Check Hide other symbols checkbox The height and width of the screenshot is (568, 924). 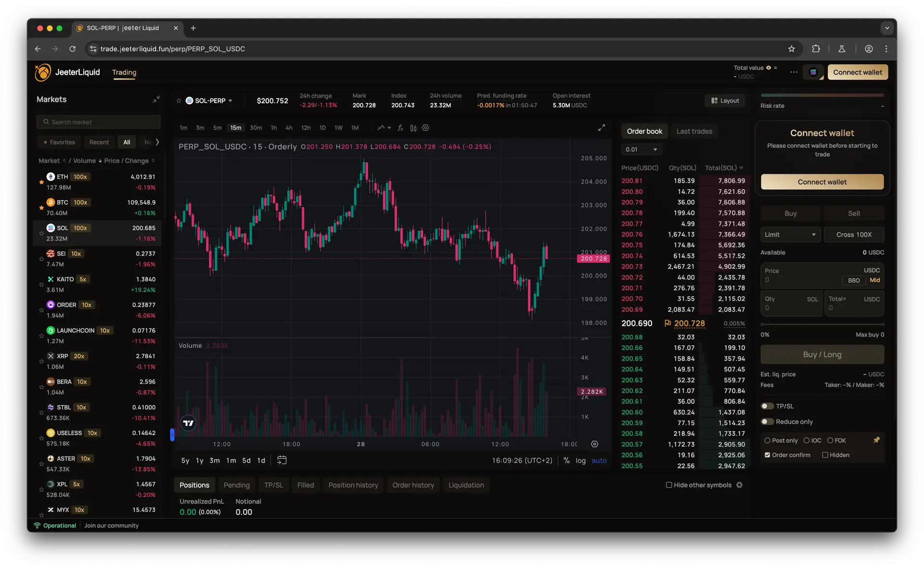point(669,485)
